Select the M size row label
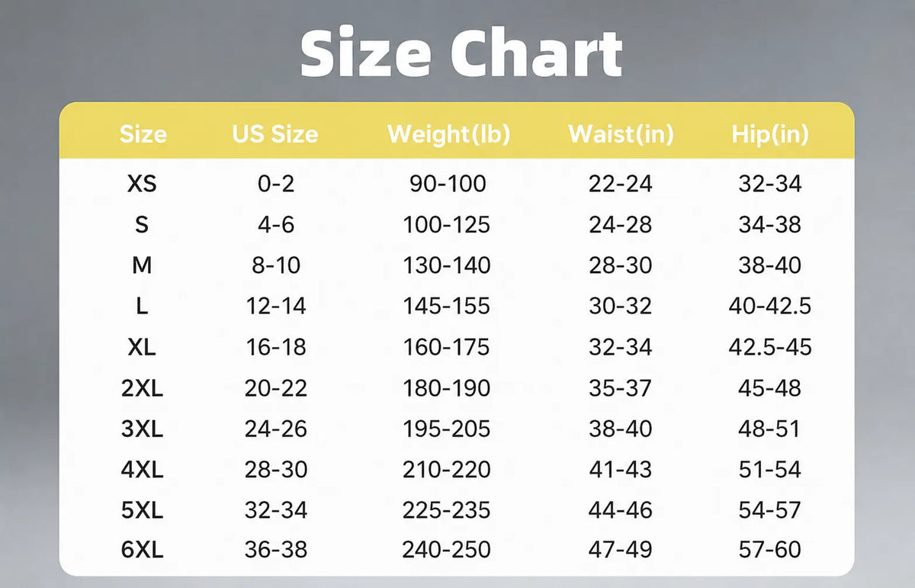This screenshot has height=588, width=915. (x=142, y=265)
